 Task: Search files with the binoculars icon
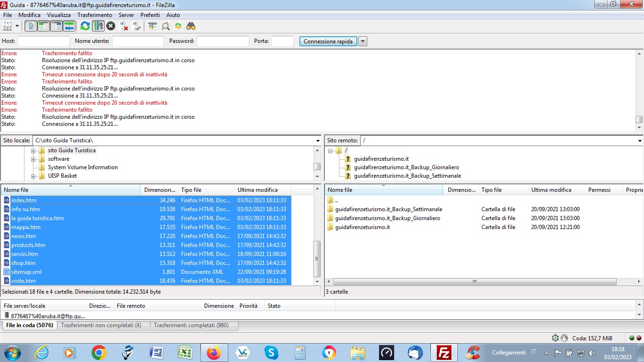tap(191, 26)
